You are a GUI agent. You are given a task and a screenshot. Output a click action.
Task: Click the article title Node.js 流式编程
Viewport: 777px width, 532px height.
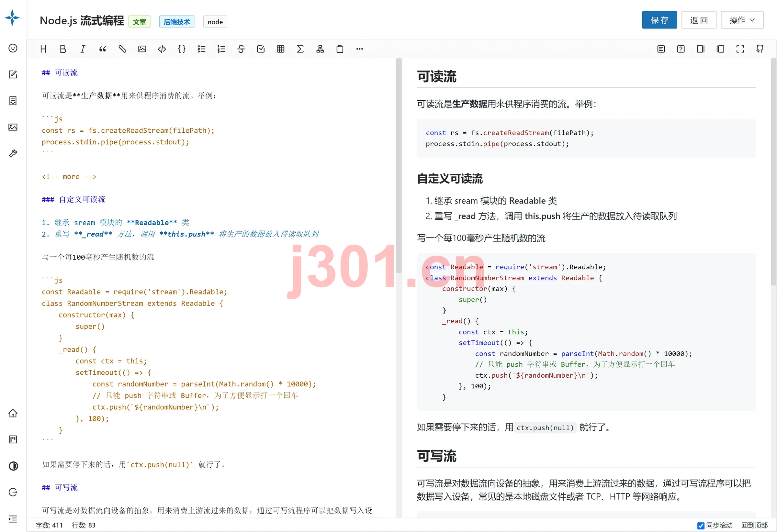[82, 21]
